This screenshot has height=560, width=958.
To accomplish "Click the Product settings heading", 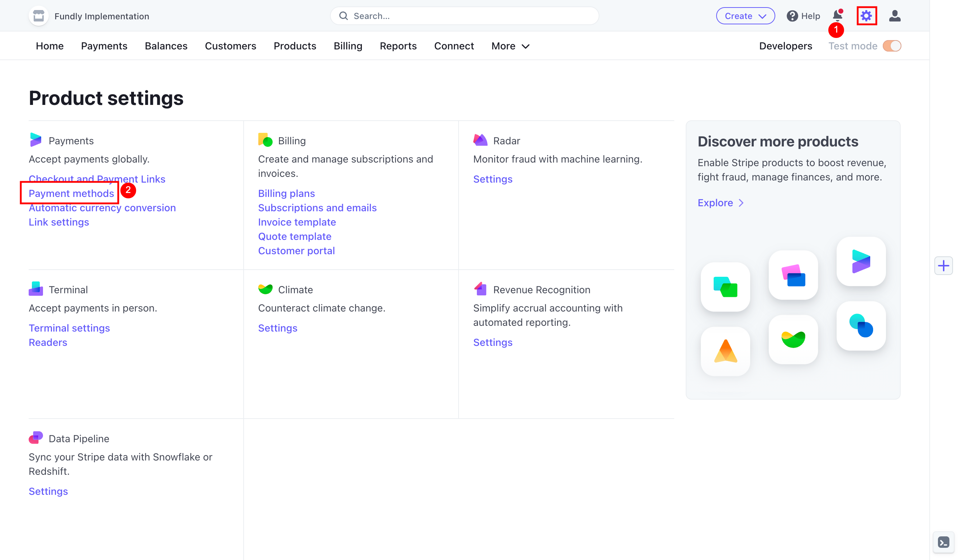I will [106, 98].
